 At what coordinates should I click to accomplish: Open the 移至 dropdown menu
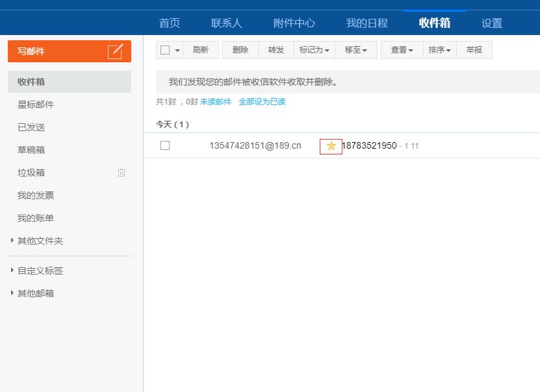click(356, 50)
